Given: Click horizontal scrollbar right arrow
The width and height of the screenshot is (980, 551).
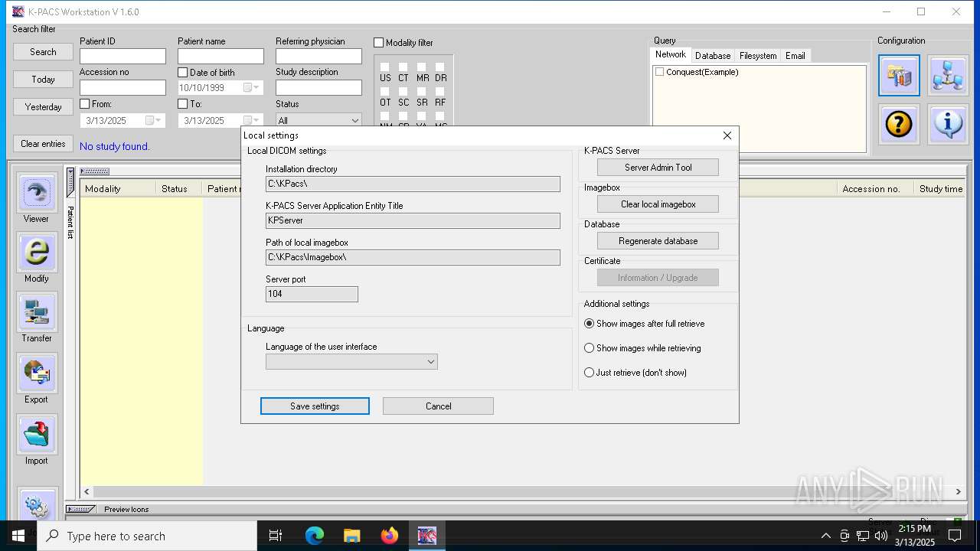Looking at the screenshot, I should pyautogui.click(x=958, y=492).
